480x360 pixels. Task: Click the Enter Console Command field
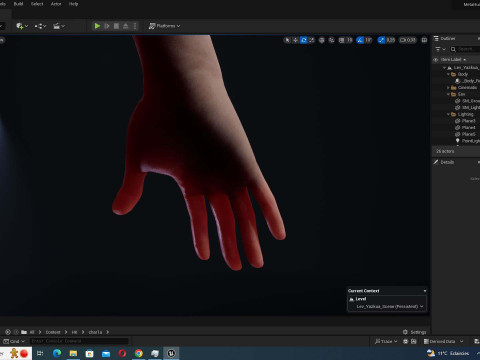click(x=79, y=341)
